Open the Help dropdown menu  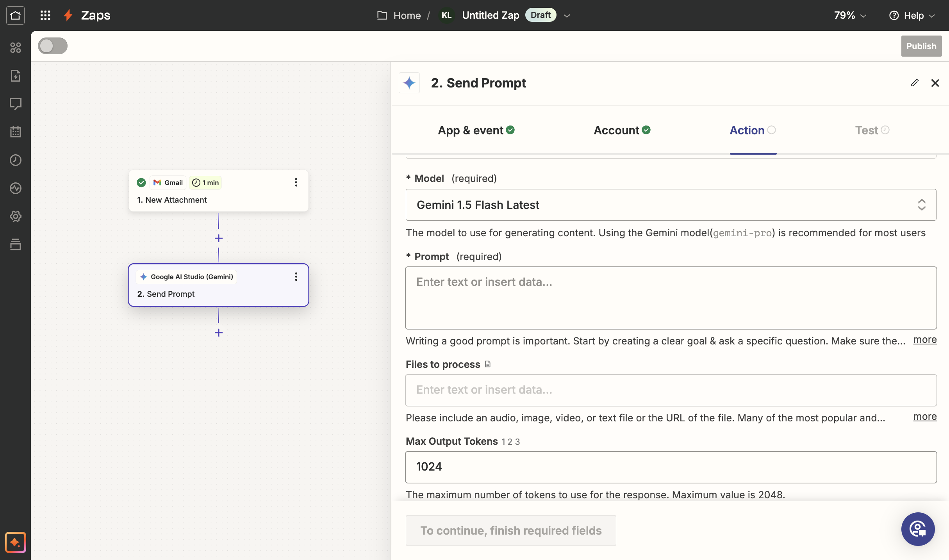click(x=912, y=15)
